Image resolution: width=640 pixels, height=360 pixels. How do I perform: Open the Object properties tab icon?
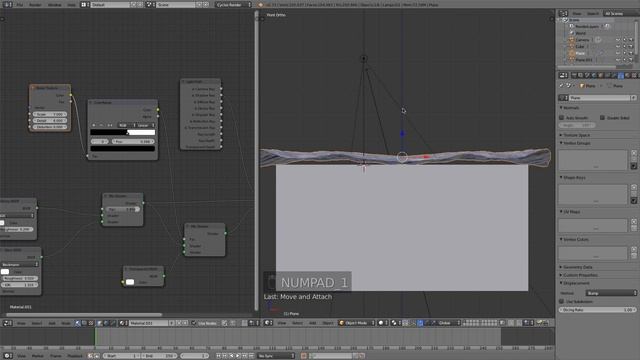pyautogui.click(x=601, y=76)
